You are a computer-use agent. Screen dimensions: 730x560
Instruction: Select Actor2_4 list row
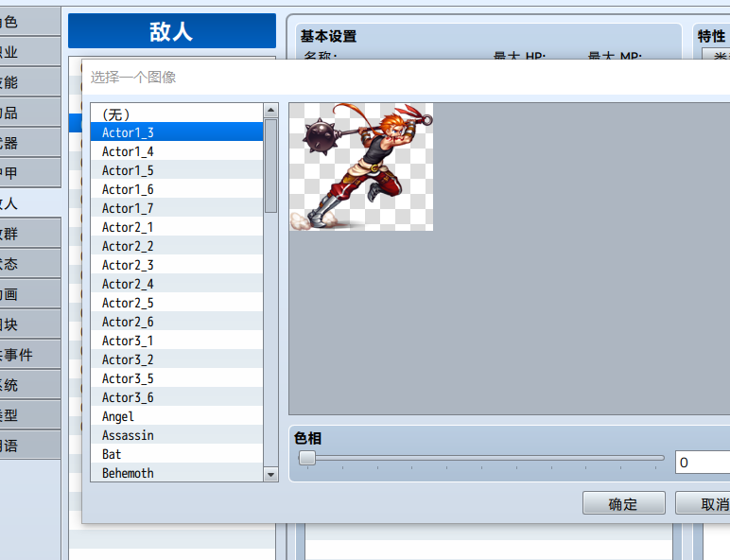[177, 284]
